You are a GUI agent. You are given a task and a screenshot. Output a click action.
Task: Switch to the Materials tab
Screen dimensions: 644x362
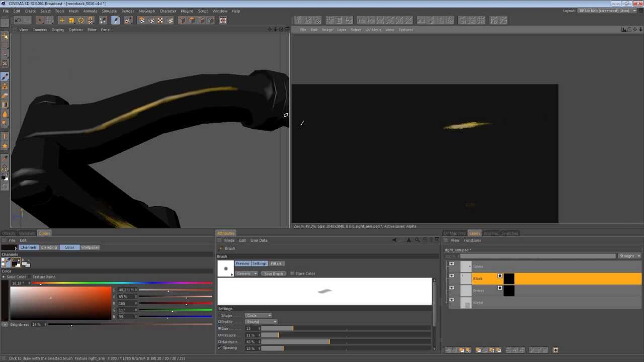(x=27, y=233)
